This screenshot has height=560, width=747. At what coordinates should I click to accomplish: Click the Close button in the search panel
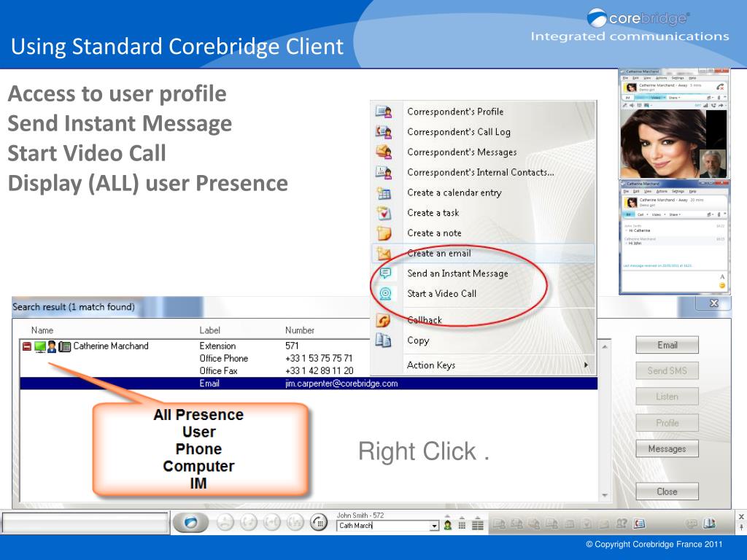point(667,491)
